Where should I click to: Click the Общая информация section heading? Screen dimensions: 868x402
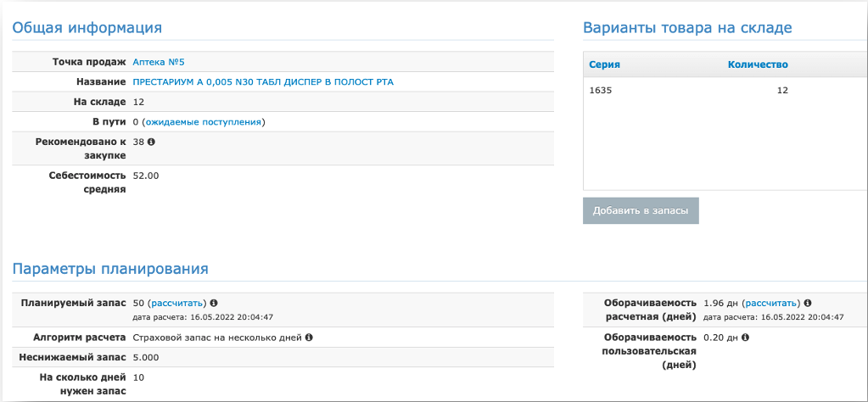87,28
